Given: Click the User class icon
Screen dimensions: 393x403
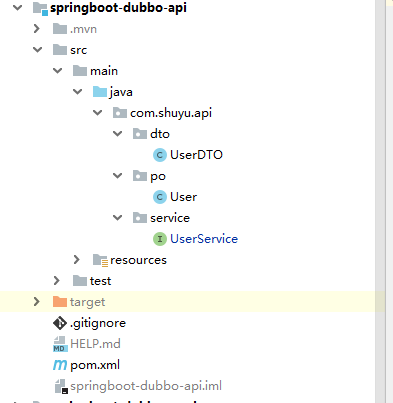Looking at the screenshot, I should click(x=160, y=197).
